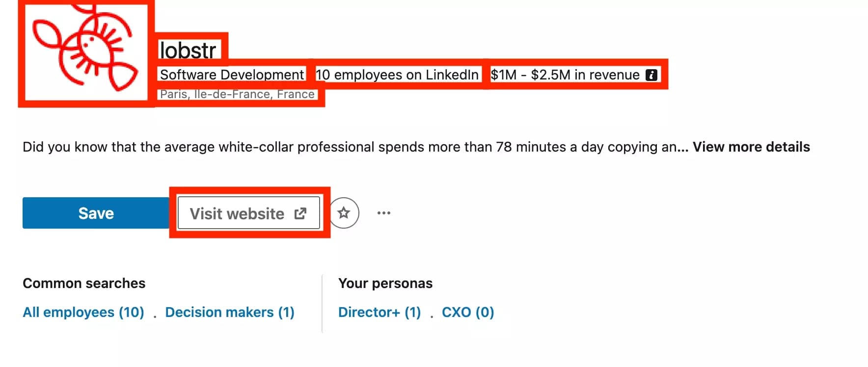Open the three-dot overflow menu

tap(384, 212)
